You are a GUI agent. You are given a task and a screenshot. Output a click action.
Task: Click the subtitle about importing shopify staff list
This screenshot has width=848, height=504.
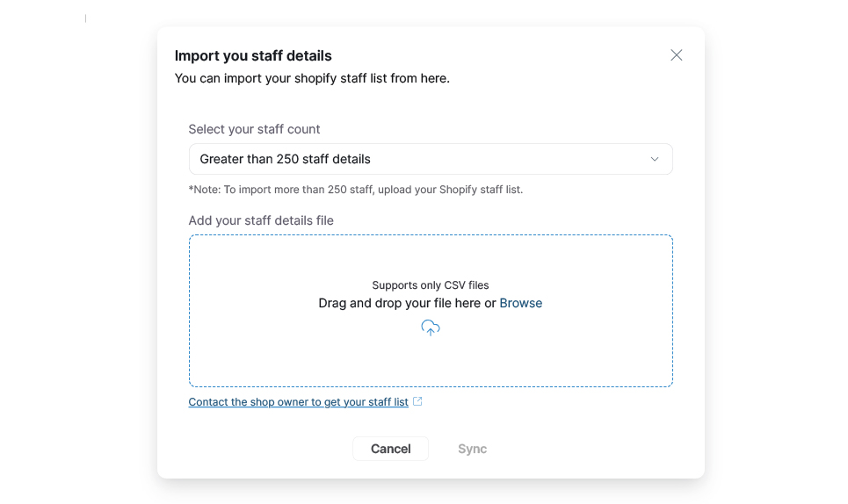click(312, 78)
